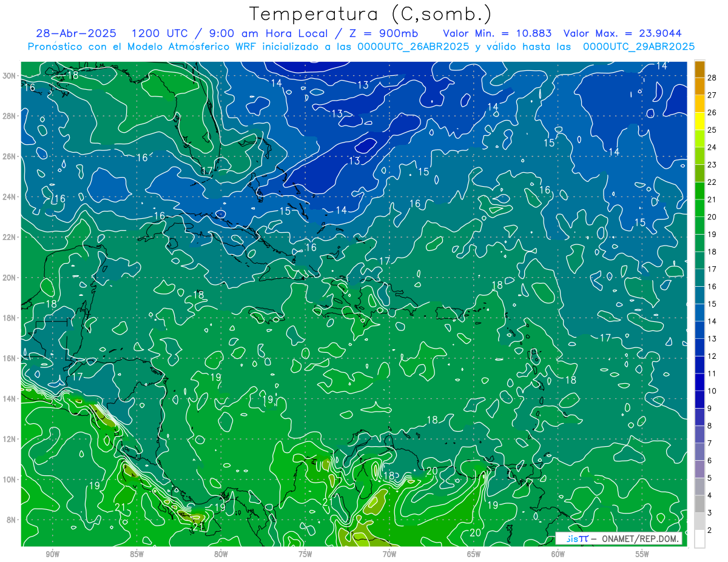This screenshot has height=562, width=728.
Task: Click the "75W" longitude axis label
Action: (305, 555)
